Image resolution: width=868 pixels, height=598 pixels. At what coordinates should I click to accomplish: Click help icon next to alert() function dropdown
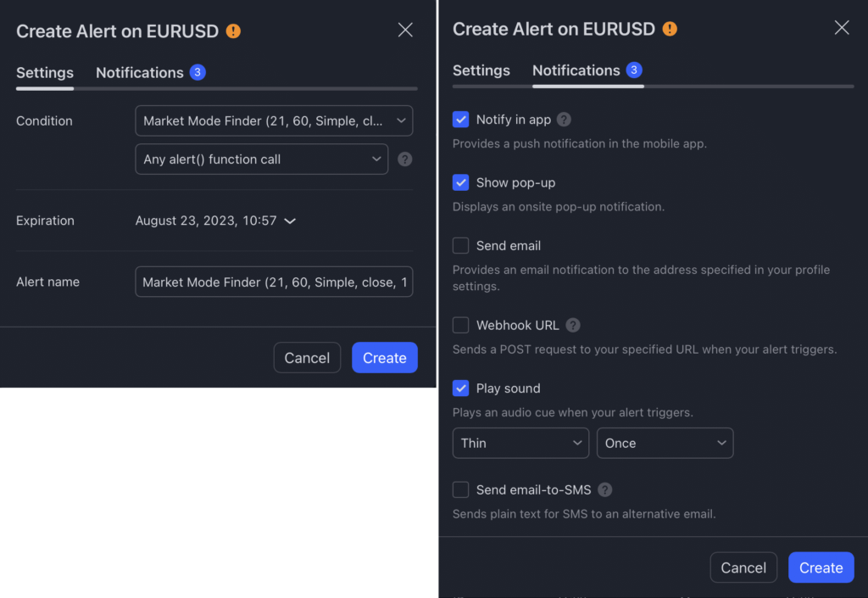pos(405,159)
